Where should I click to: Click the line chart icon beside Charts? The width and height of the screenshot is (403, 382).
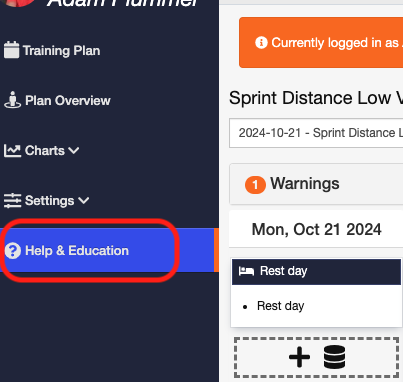pos(12,151)
